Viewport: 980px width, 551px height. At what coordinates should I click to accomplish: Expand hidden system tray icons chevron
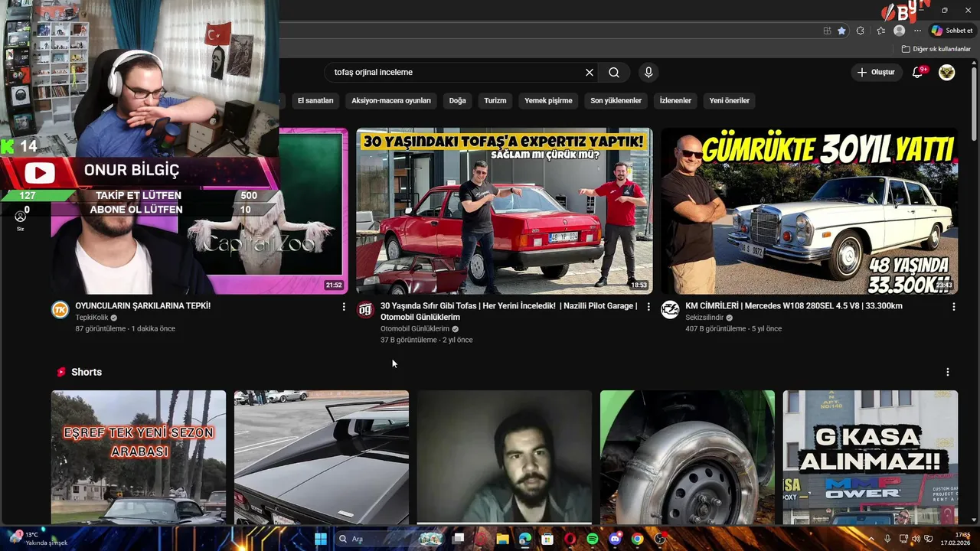point(871,539)
